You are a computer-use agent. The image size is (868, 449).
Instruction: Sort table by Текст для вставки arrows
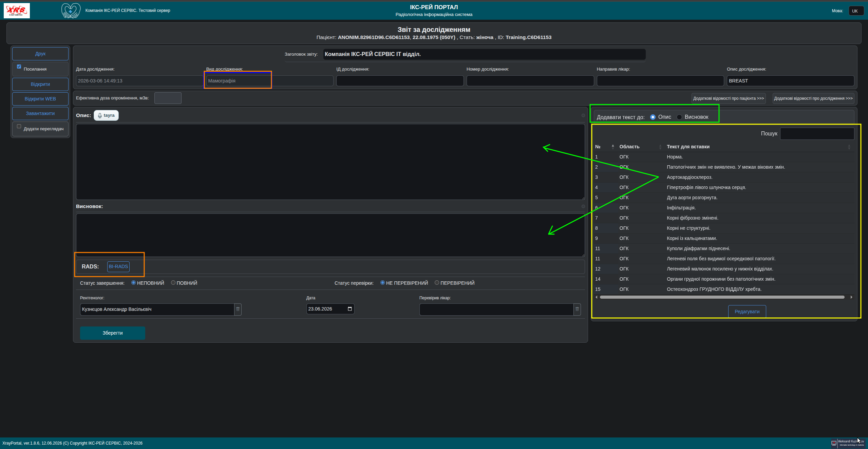(849, 147)
